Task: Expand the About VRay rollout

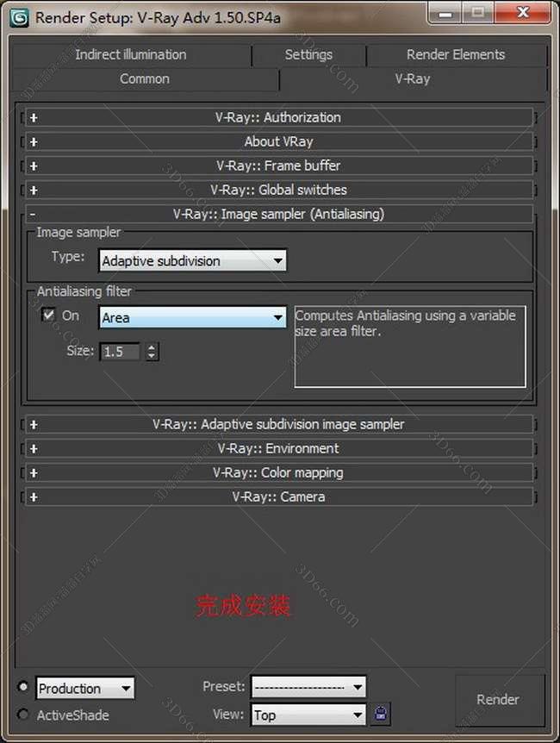Action: [x=278, y=141]
